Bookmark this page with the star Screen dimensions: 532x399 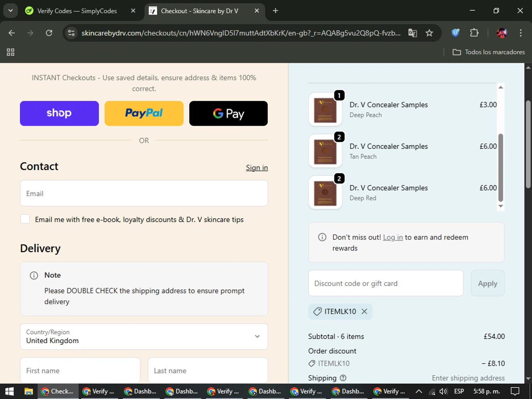pos(429,33)
